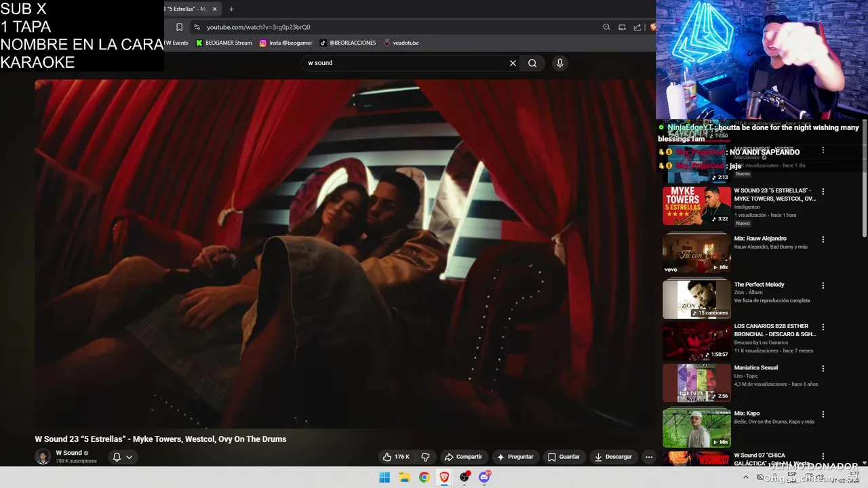868x488 pixels.
Task: Clear the YouTube search text with X
Action: click(513, 63)
